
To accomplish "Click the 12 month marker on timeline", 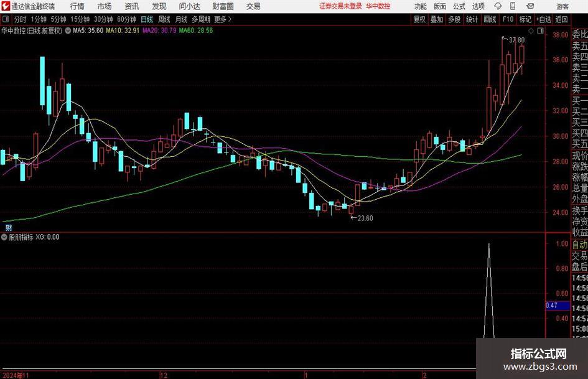I will pyautogui.click(x=163, y=375).
